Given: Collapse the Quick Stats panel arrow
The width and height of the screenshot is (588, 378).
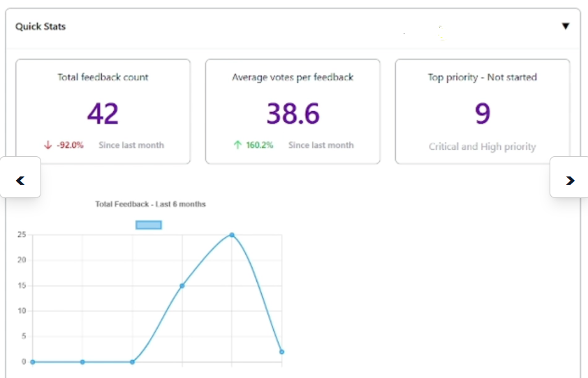Looking at the screenshot, I should [566, 27].
